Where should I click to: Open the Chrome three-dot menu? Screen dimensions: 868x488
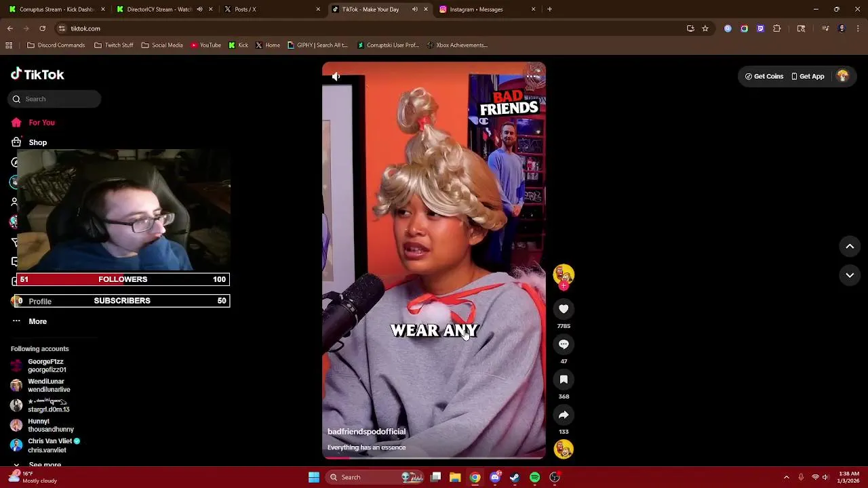click(858, 28)
